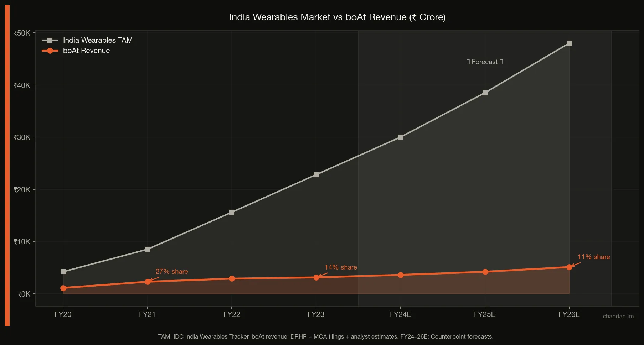
Task: Select the TAM data point for FY21
Action: (148, 249)
